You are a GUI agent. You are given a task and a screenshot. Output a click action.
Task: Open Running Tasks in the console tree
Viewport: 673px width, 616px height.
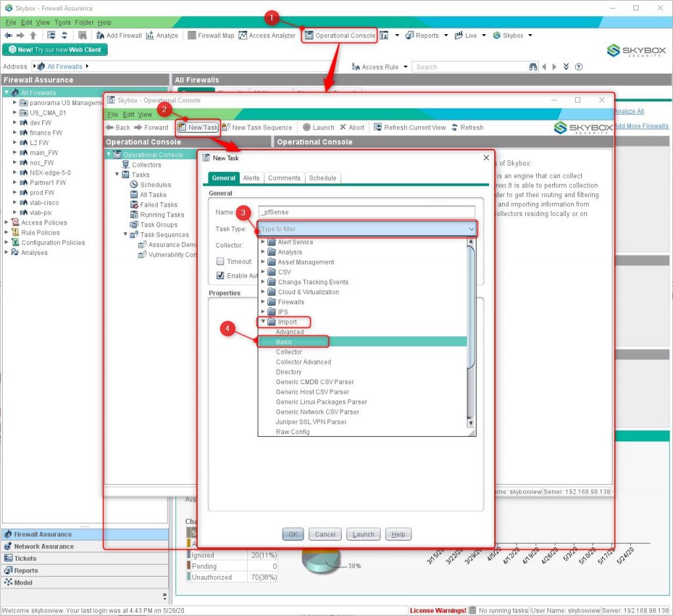pyautogui.click(x=162, y=215)
